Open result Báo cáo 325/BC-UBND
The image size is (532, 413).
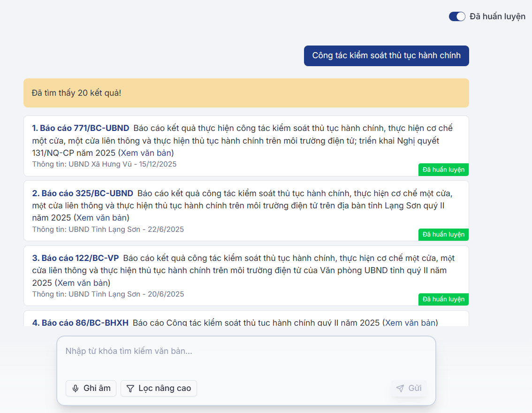point(83,193)
